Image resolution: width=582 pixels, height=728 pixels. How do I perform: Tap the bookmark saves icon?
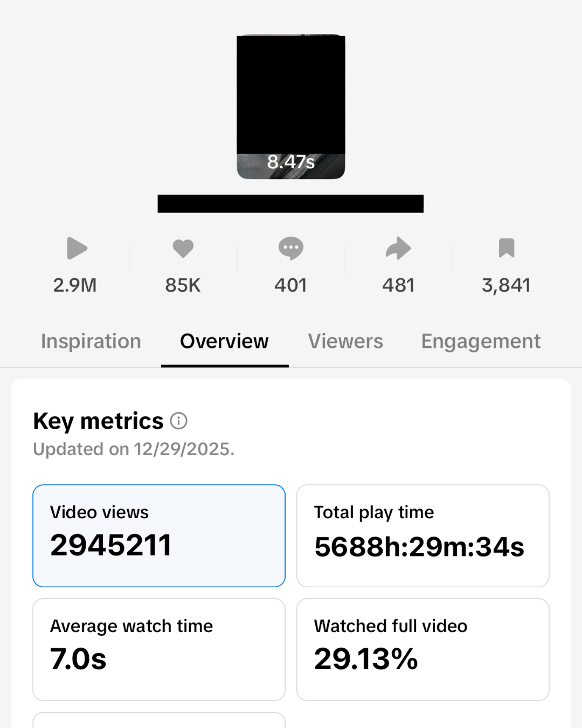pos(507,248)
